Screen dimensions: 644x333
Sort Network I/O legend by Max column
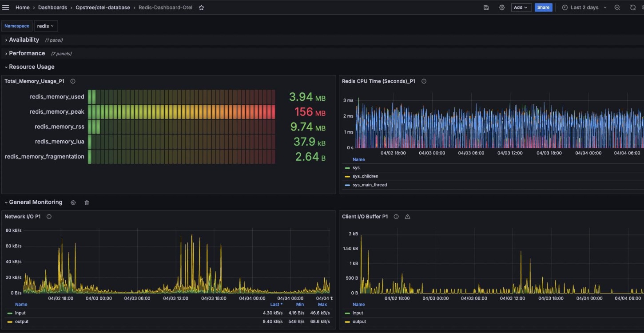pos(322,305)
